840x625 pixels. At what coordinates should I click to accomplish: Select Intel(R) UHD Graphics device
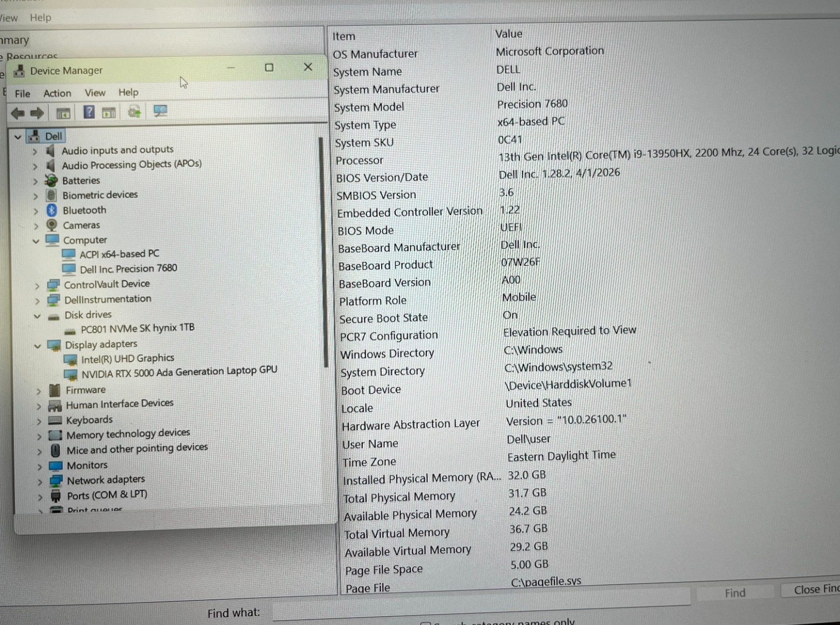[128, 359]
